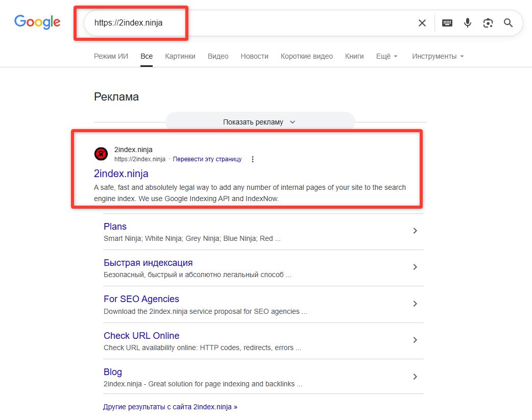Switch to Новости tab
The width and height of the screenshot is (532, 420).
click(x=254, y=56)
